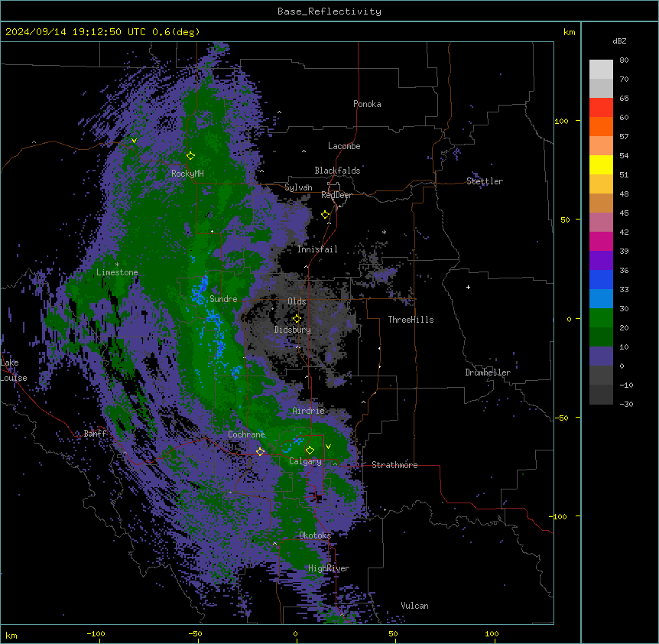
Task: Click the white cross marker east of ThreeHills
Action: coord(468,287)
